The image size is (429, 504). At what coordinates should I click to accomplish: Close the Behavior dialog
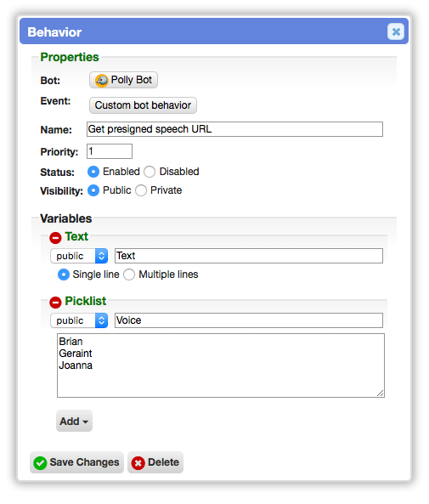click(x=396, y=31)
